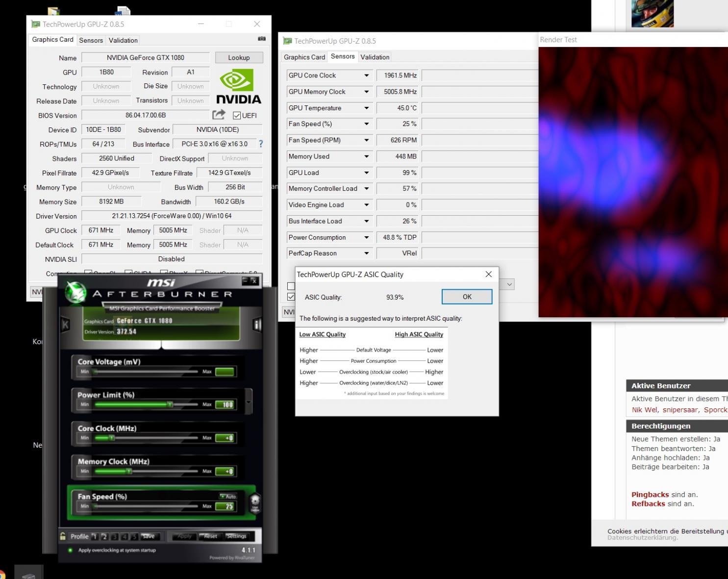Switch to Sensors tab in left GPU-Z
Image resolution: width=728 pixels, height=579 pixels.
click(91, 40)
